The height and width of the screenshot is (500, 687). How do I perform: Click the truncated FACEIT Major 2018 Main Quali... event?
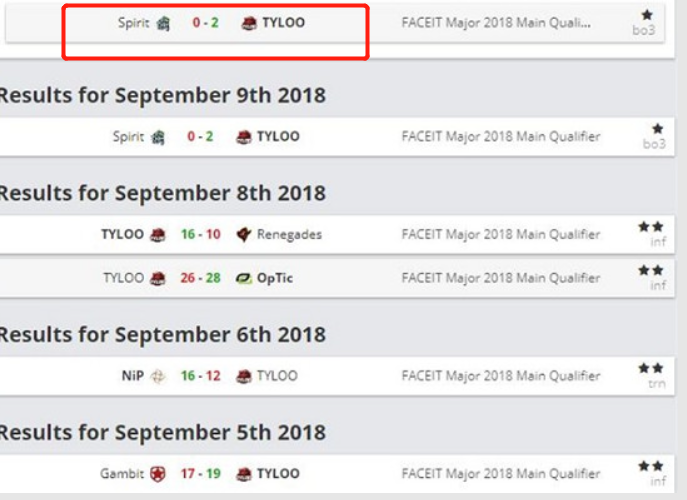496,23
